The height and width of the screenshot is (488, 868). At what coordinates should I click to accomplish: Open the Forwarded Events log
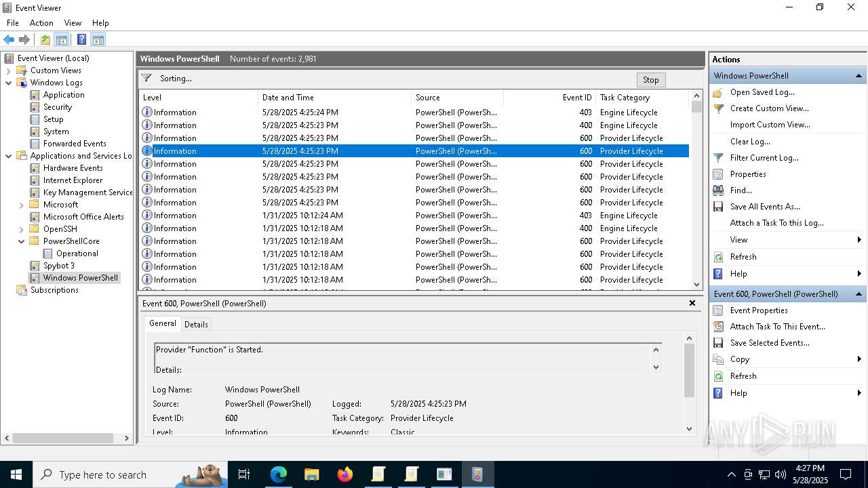75,144
